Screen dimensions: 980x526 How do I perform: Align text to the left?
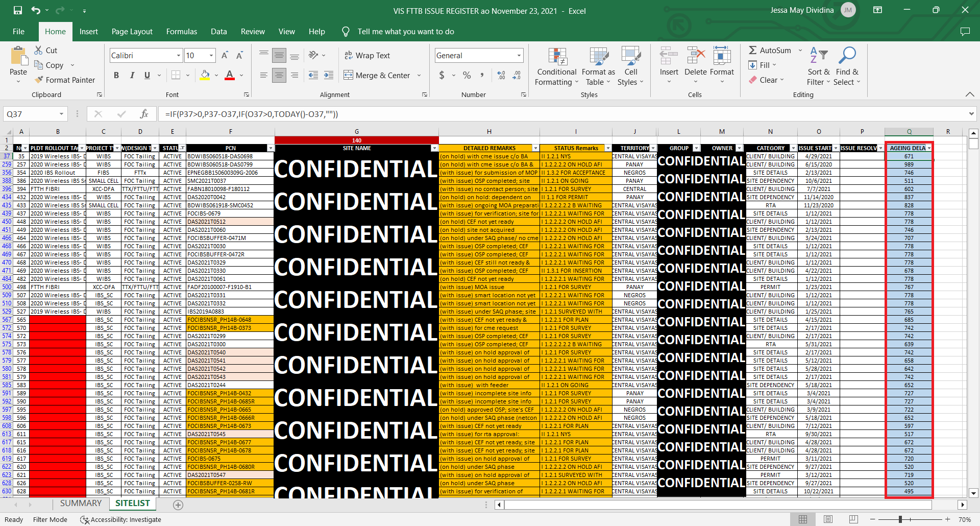click(264, 75)
